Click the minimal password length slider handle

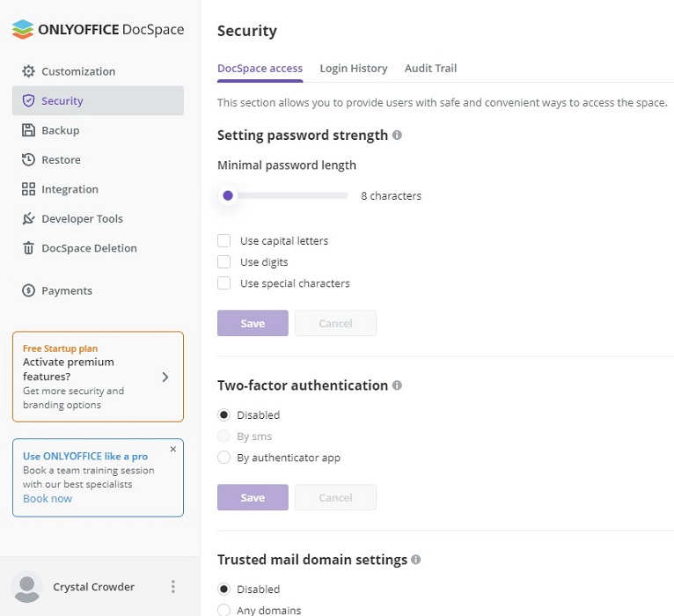pyautogui.click(x=228, y=195)
